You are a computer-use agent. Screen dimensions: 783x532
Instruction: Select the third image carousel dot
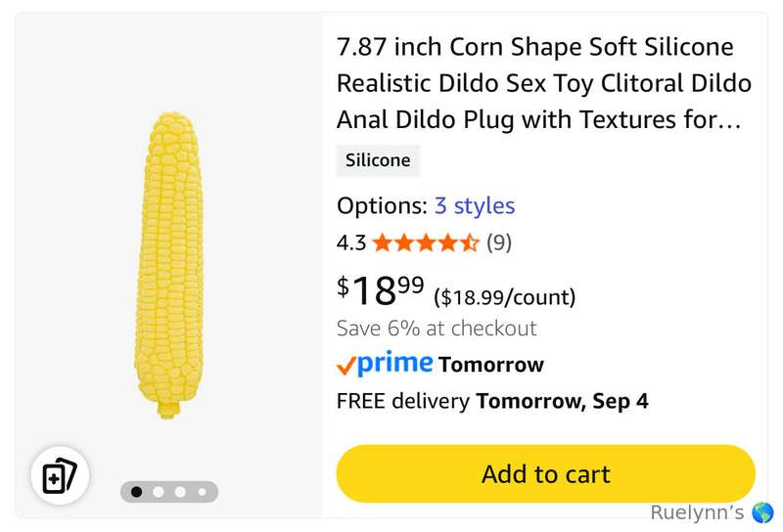pyautogui.click(x=180, y=492)
